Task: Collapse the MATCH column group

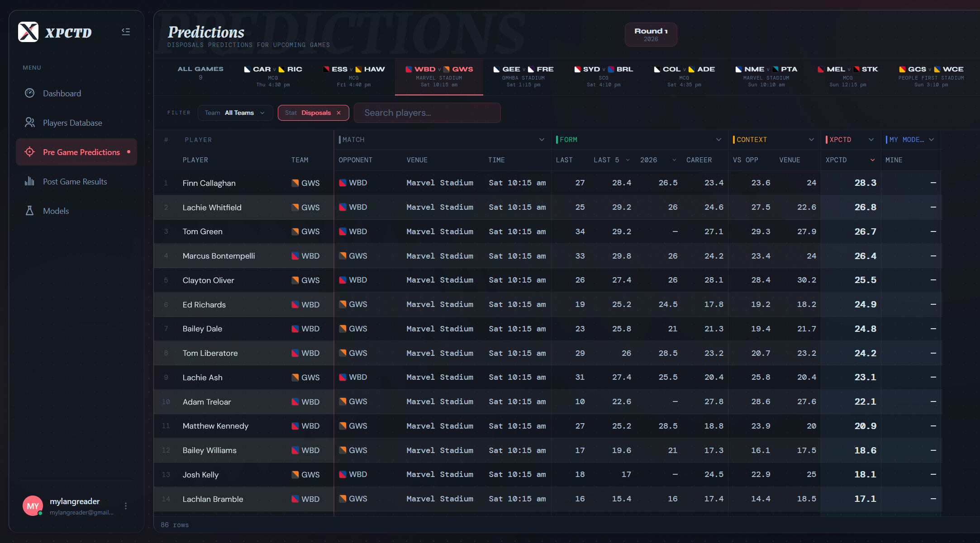Action: click(542, 140)
